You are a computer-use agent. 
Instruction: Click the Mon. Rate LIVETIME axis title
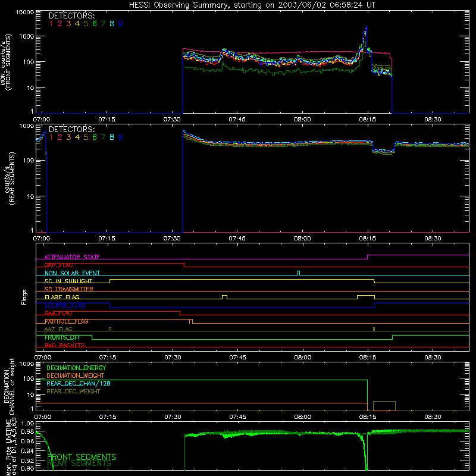(x=11, y=447)
